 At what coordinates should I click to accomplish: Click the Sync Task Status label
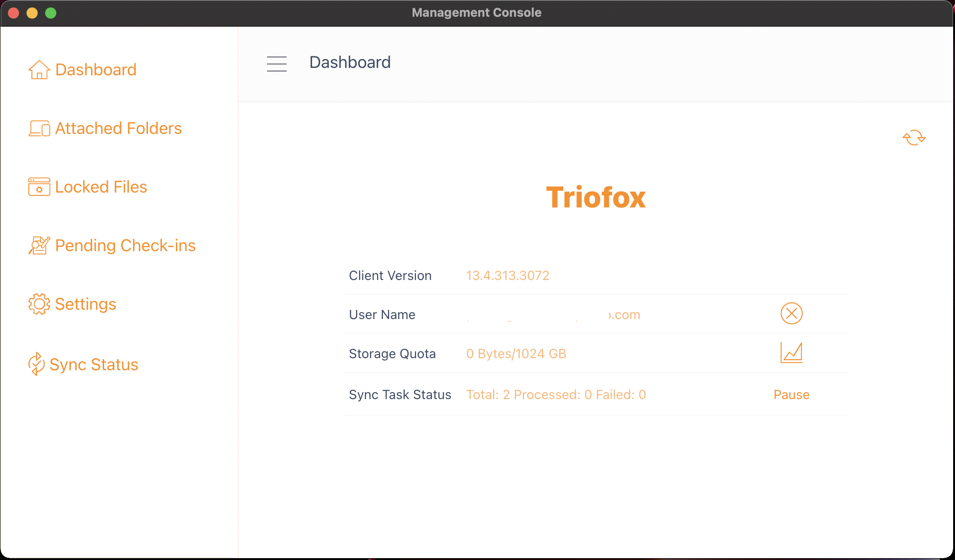pyautogui.click(x=400, y=395)
